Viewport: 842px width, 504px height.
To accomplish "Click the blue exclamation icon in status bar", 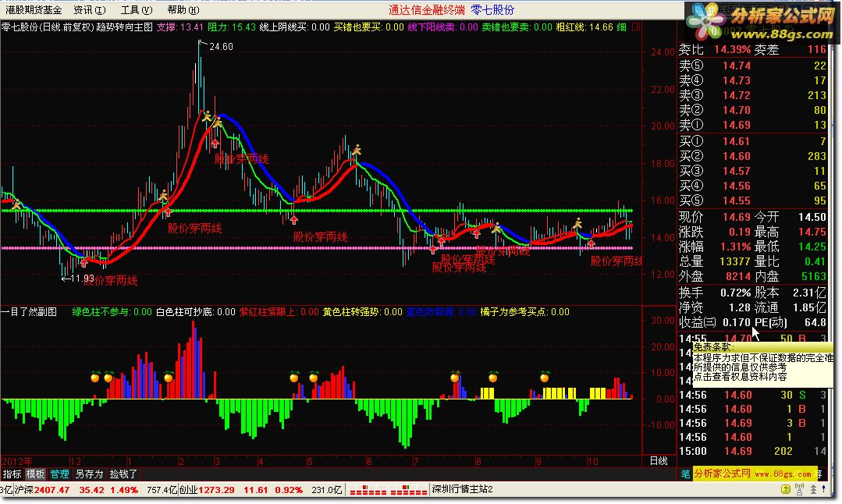I will click(x=824, y=489).
